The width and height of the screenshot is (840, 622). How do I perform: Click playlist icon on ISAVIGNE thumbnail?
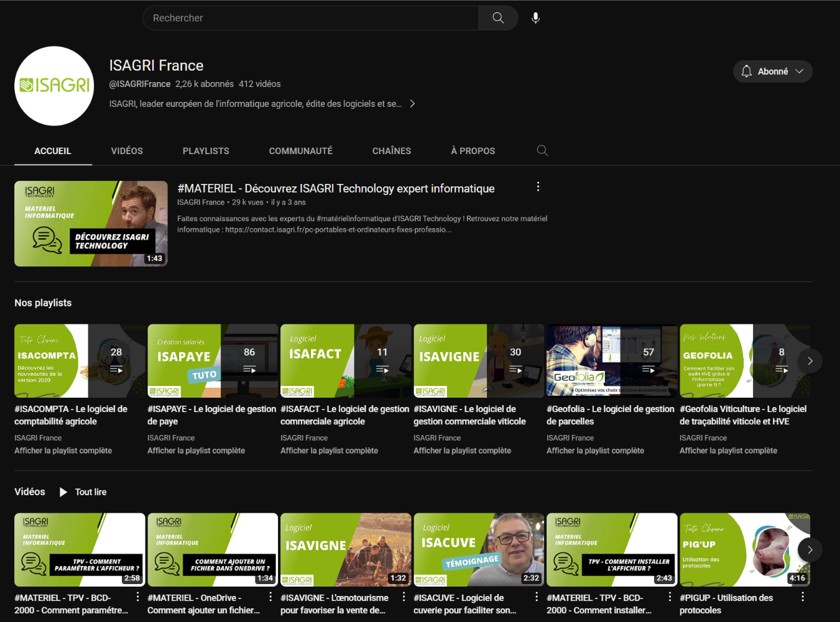(x=515, y=370)
